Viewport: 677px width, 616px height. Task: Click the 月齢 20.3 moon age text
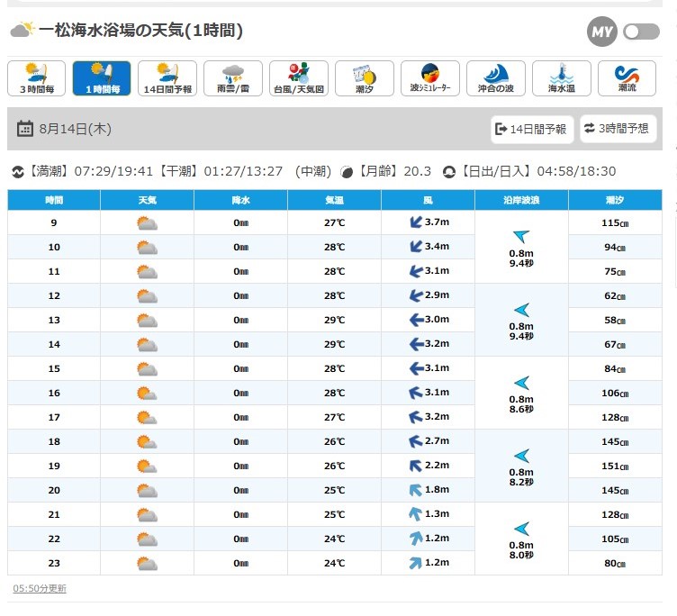pos(395,171)
